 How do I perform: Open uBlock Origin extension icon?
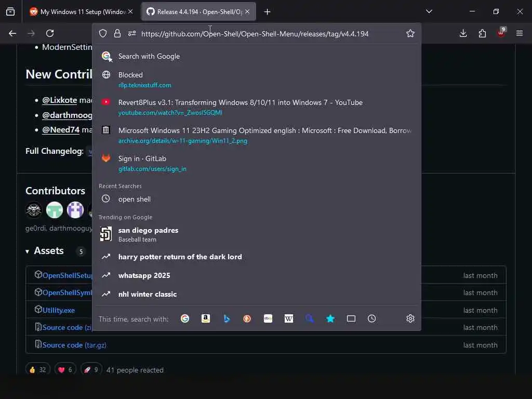501,33
